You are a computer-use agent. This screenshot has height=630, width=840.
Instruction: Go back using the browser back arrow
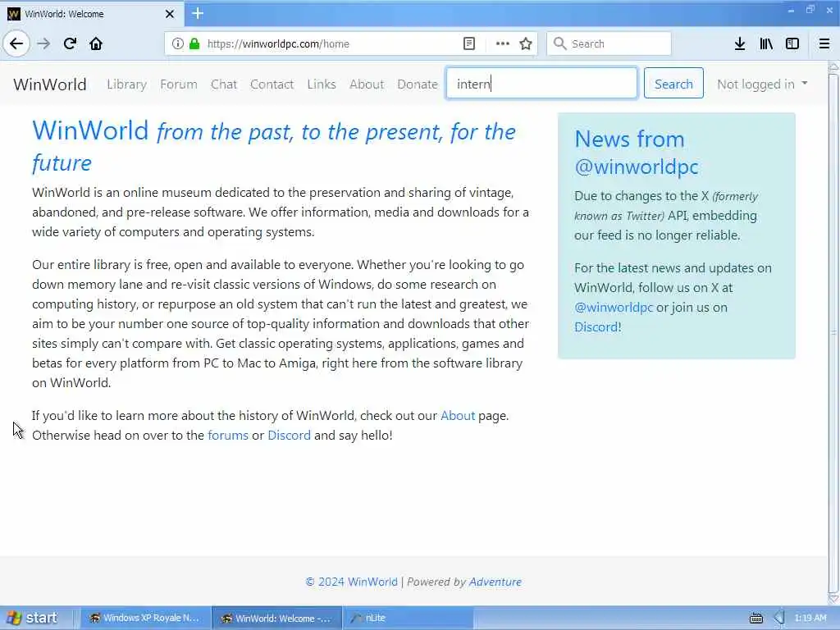tap(16, 43)
